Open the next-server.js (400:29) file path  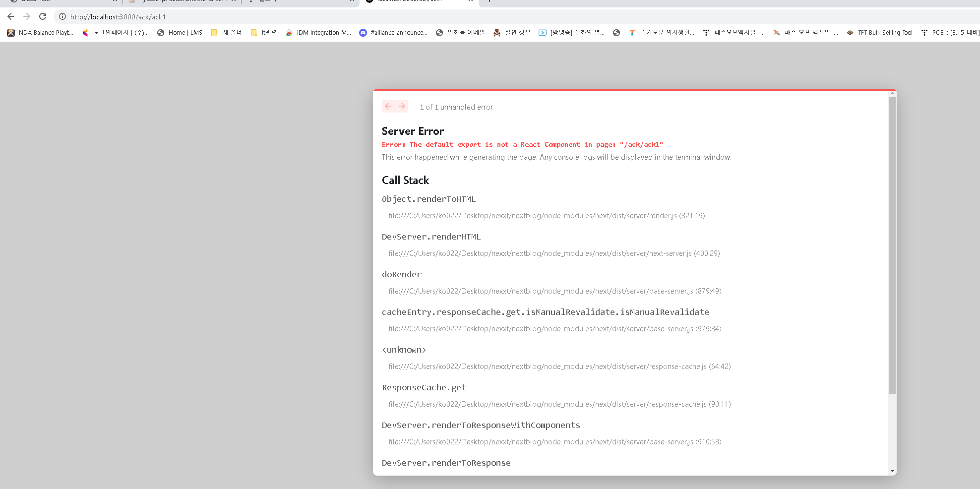click(554, 253)
